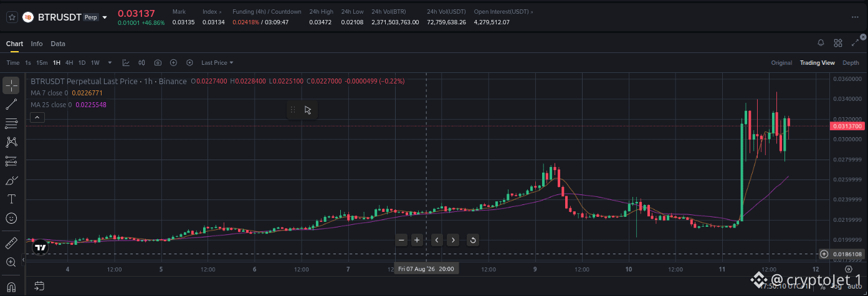Click the Open Interest(USDT) label
This screenshot has height=296, width=868.
pos(501,12)
